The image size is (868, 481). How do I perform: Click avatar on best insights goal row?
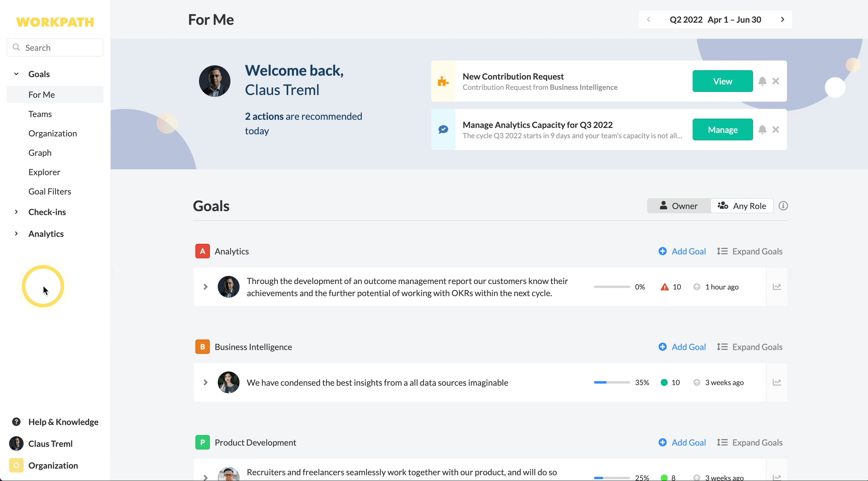(x=228, y=382)
